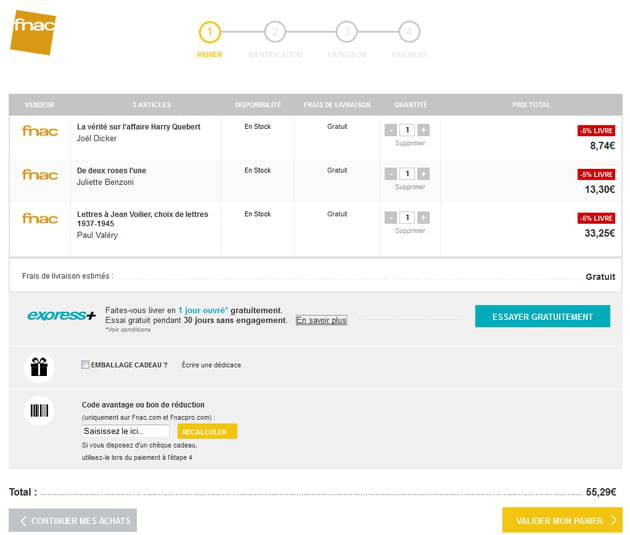Image resolution: width=630 pixels, height=535 pixels.
Task: Click Continuer mes achats button
Action: (73, 521)
